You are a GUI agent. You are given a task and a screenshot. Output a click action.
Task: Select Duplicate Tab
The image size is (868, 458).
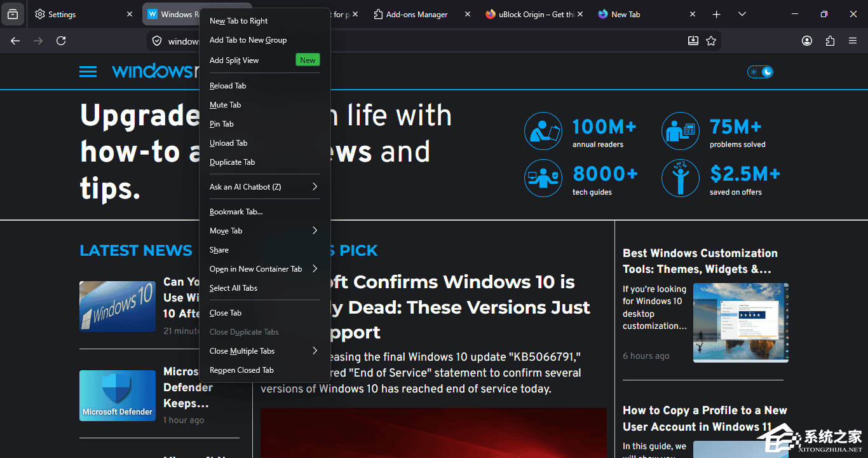[x=265, y=162]
